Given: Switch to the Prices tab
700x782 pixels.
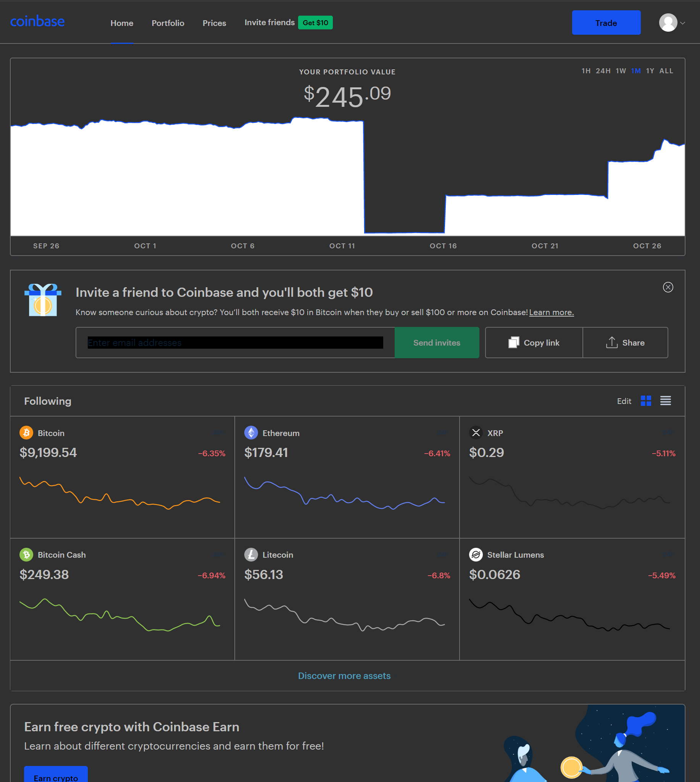Looking at the screenshot, I should click(x=214, y=23).
